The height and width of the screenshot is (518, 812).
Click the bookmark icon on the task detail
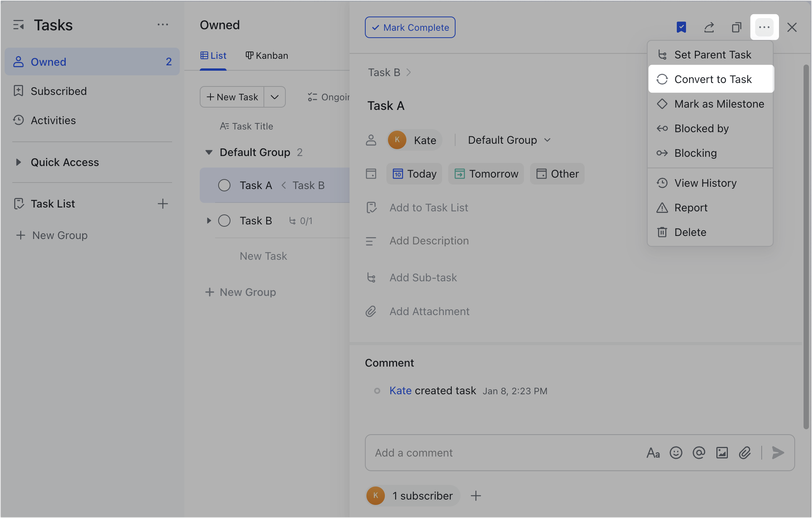click(x=682, y=27)
